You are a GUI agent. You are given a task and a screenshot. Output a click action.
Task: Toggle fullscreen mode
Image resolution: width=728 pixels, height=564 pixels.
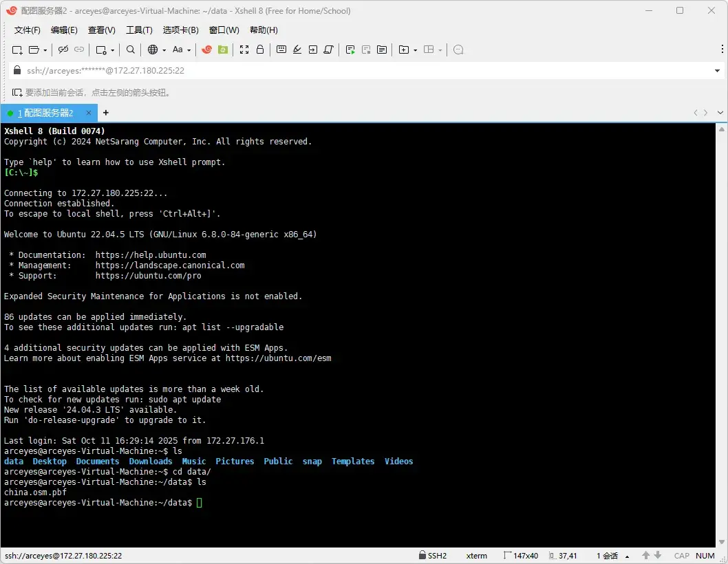244,50
